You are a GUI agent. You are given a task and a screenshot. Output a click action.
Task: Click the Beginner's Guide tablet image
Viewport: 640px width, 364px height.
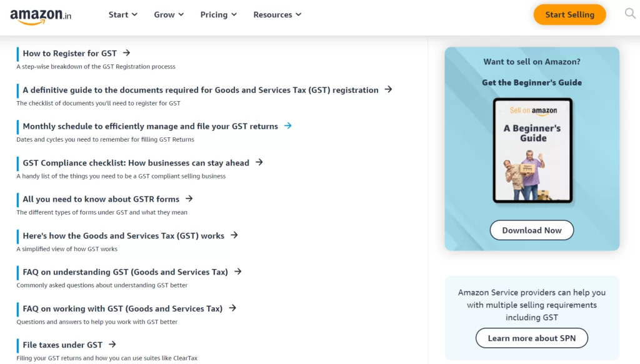click(532, 150)
